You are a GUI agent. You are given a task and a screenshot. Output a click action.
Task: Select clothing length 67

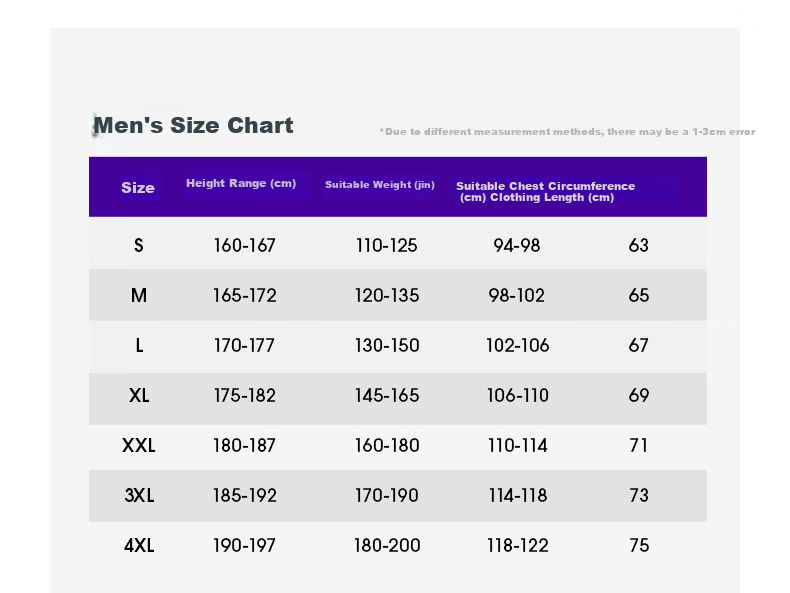(638, 346)
